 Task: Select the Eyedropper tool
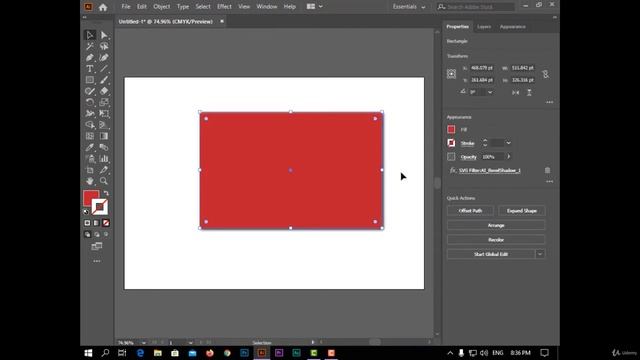(90, 147)
